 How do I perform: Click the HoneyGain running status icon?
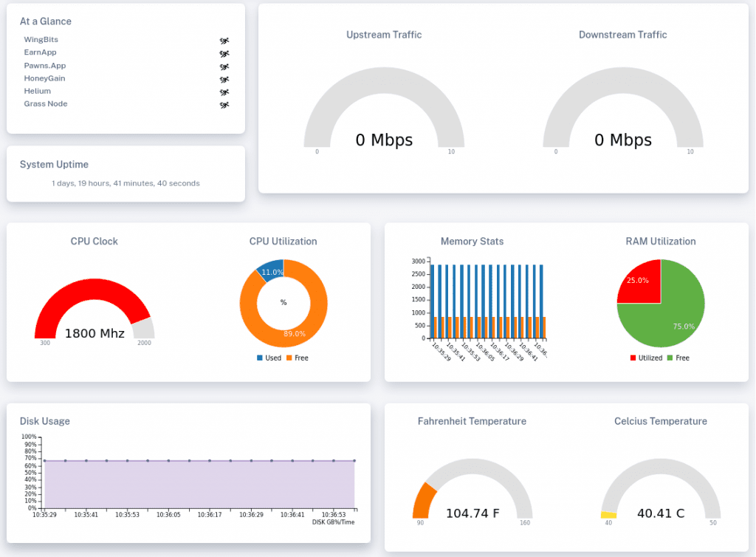(x=224, y=79)
